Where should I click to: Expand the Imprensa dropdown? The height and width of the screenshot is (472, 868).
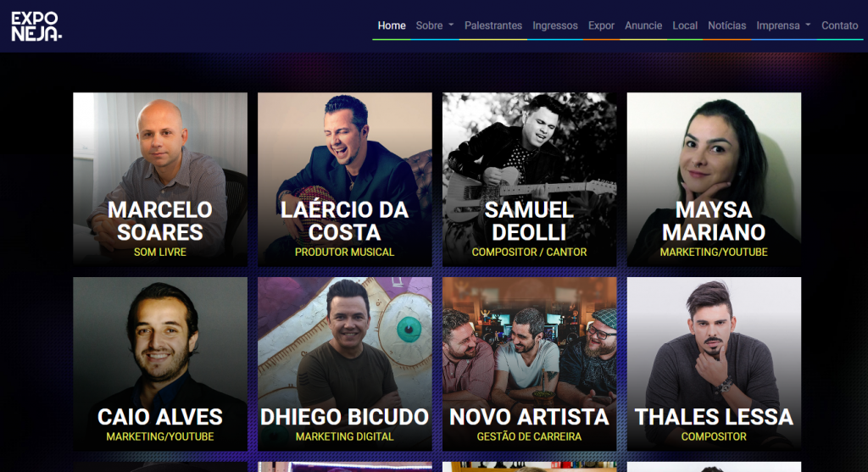pos(783,25)
